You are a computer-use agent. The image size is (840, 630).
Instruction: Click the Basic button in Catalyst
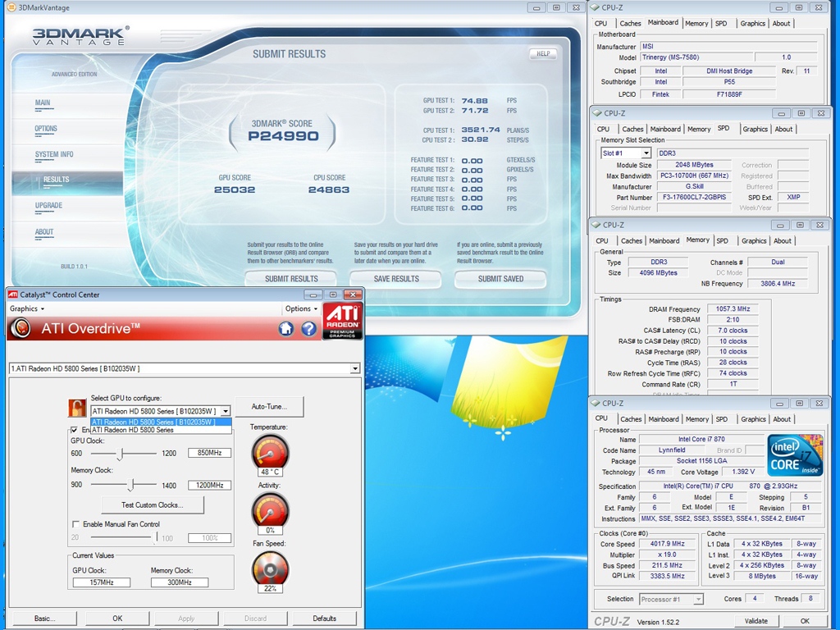44,619
